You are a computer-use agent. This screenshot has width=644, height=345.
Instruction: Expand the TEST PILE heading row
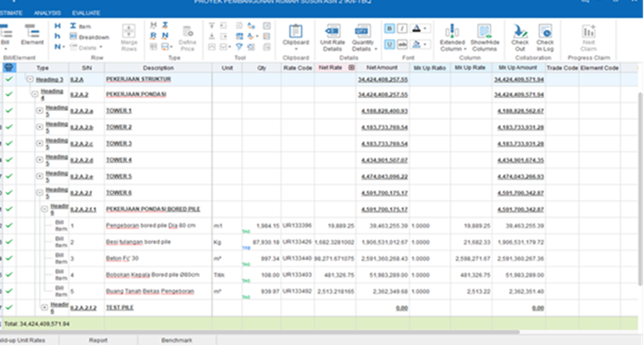coord(44,308)
